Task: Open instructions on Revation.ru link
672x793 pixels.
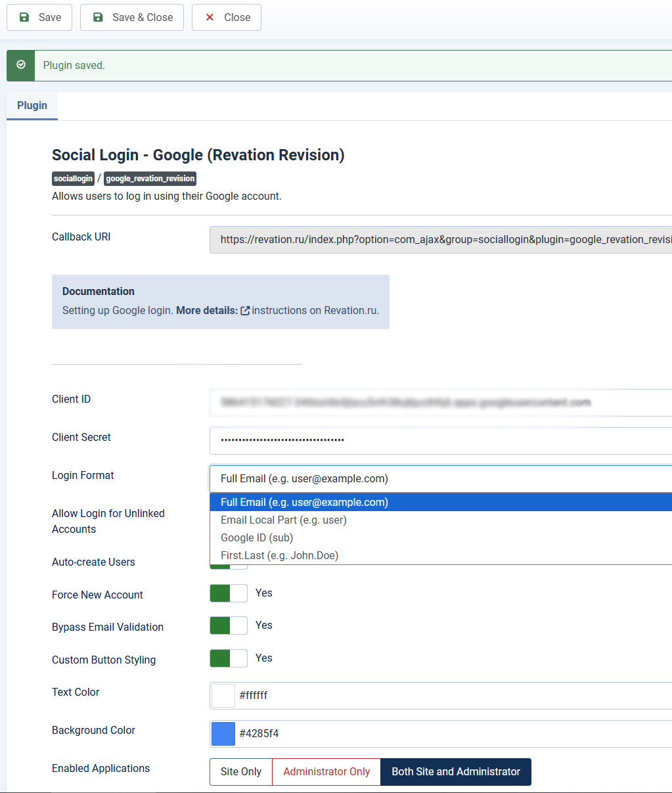Action: [x=315, y=311]
